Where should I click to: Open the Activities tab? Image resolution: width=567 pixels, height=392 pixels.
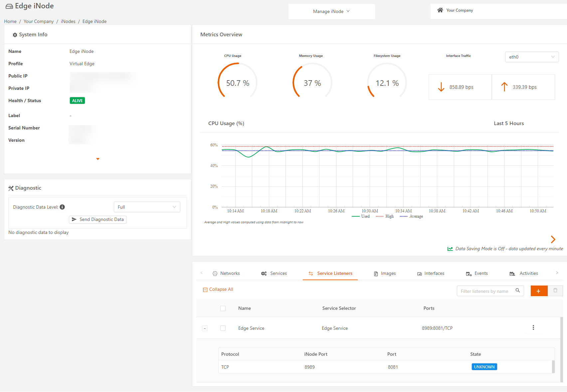coord(524,274)
